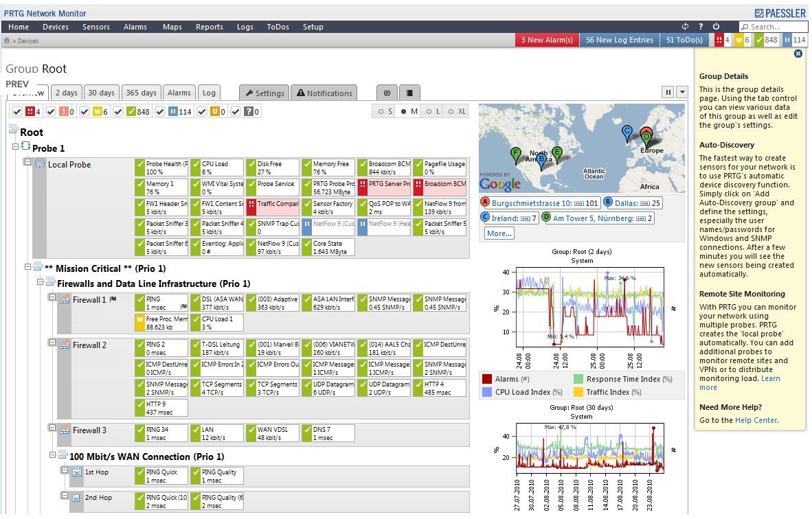Select the XL map size radio button

[x=451, y=112]
